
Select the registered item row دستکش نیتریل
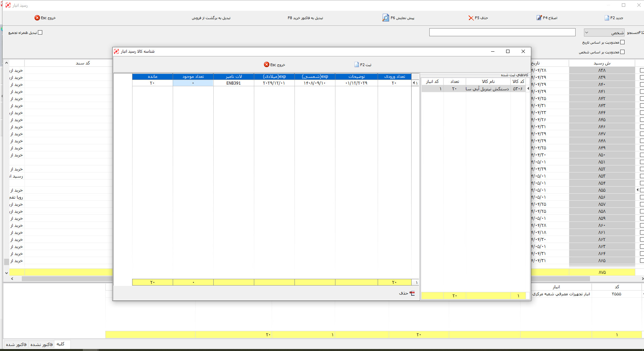tap(474, 89)
